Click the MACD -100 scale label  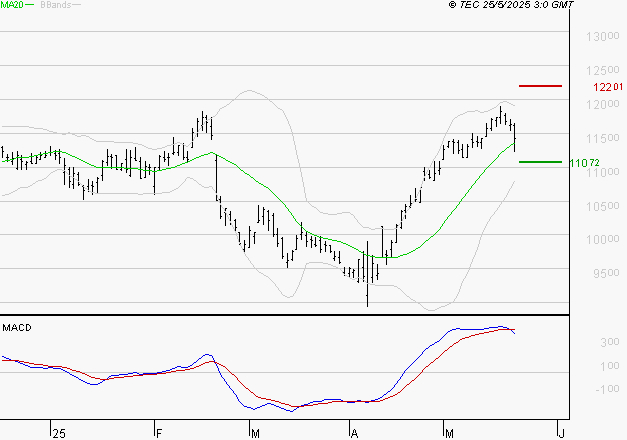click(x=607, y=389)
